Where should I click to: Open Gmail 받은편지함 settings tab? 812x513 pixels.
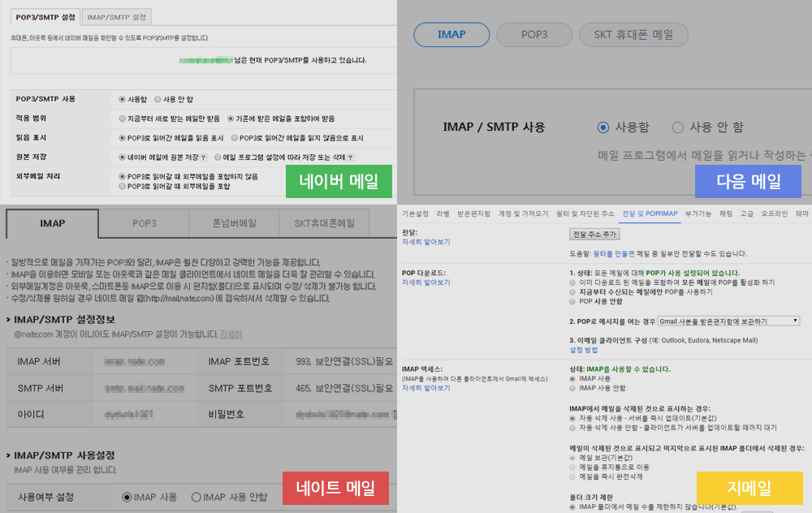tap(474, 213)
